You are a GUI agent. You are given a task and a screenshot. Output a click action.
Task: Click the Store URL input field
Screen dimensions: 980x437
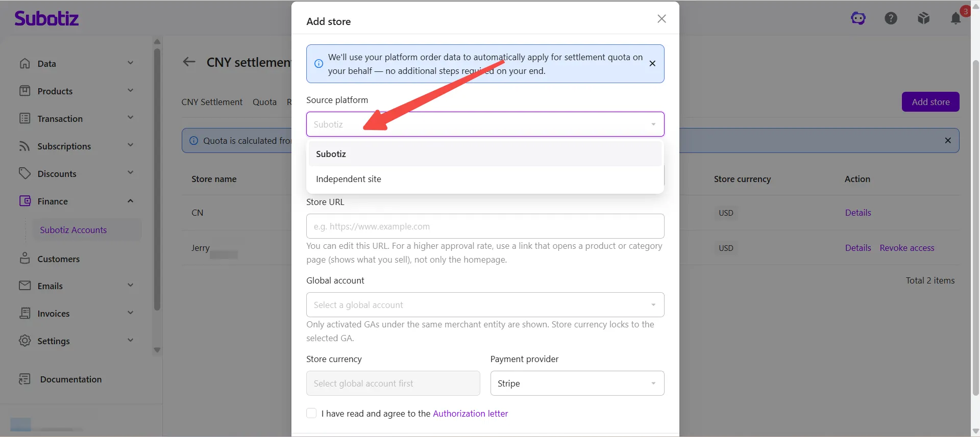tap(485, 226)
